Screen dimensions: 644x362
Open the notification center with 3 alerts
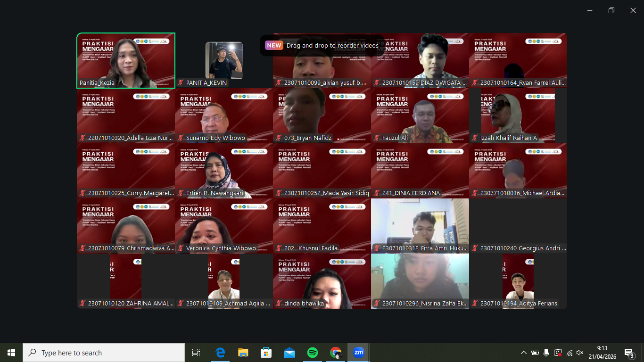[x=629, y=353]
